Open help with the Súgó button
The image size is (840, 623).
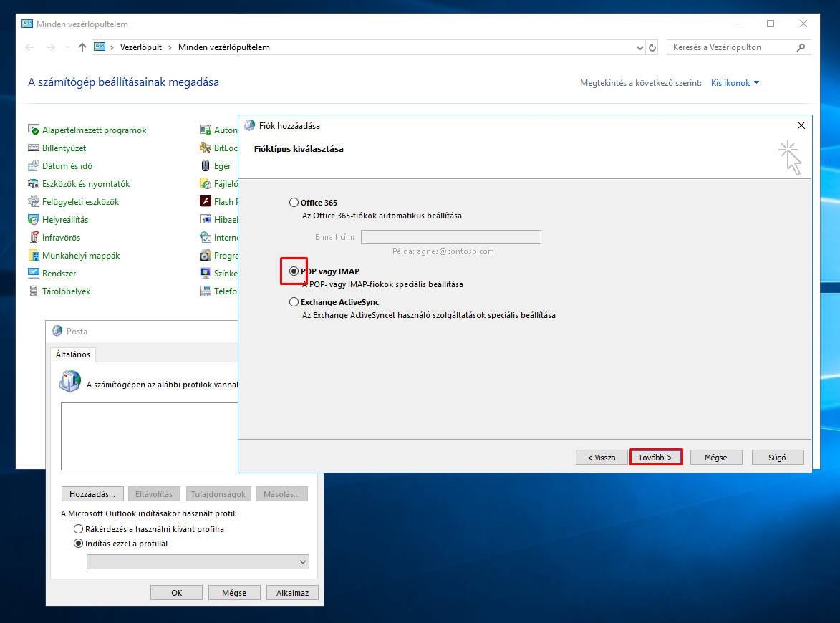pyautogui.click(x=777, y=458)
